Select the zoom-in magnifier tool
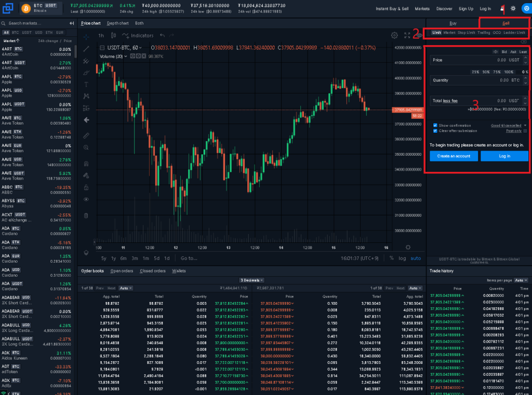 click(x=86, y=147)
